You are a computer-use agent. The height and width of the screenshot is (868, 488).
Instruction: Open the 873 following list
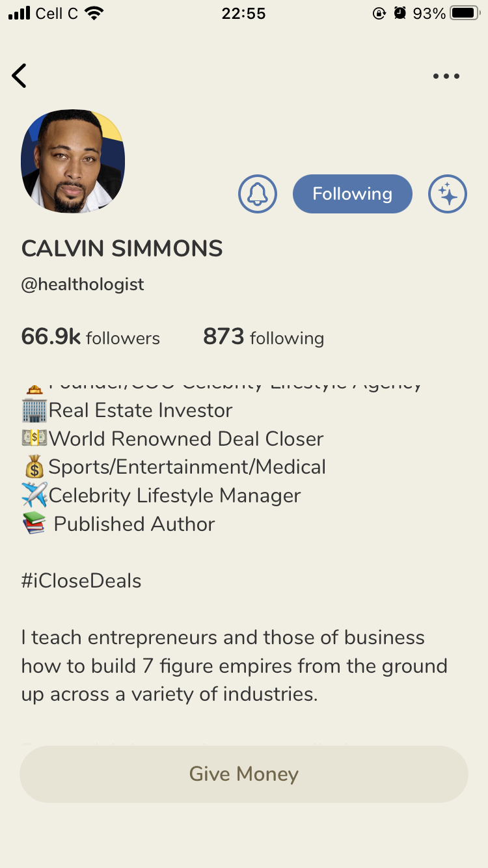[x=264, y=337]
